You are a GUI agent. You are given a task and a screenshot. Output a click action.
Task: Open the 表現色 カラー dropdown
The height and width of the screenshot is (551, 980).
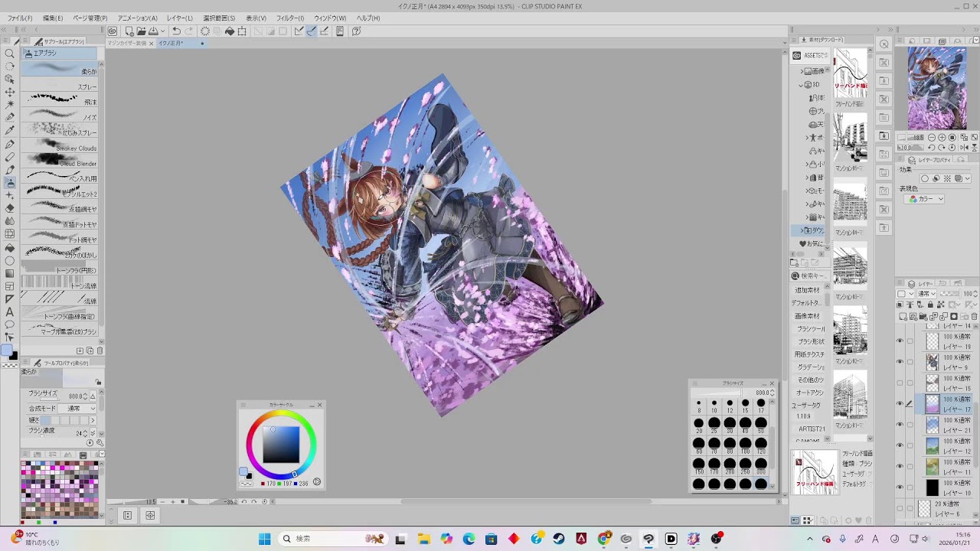pyautogui.click(x=925, y=199)
